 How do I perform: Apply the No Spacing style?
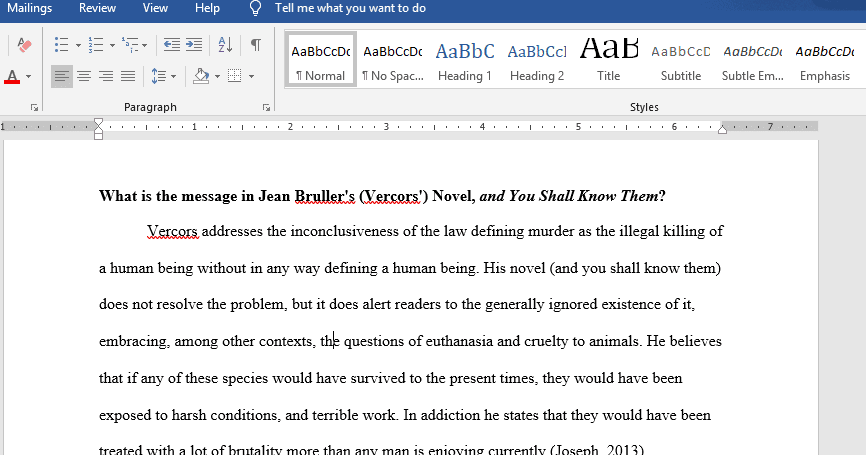click(x=393, y=60)
